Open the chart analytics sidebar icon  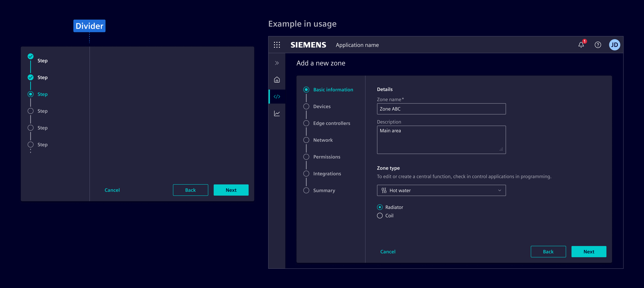[x=277, y=113]
